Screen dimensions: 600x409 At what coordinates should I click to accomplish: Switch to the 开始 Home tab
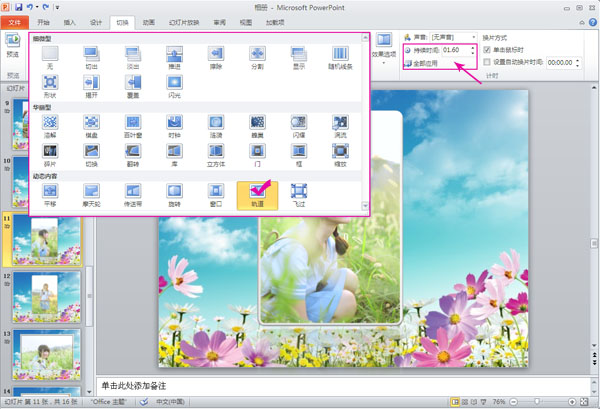coord(44,23)
